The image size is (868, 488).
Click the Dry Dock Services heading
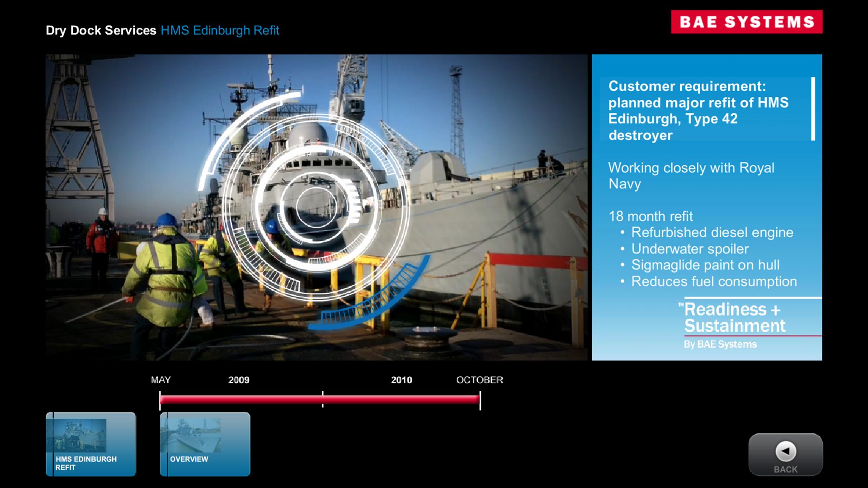coord(101,30)
